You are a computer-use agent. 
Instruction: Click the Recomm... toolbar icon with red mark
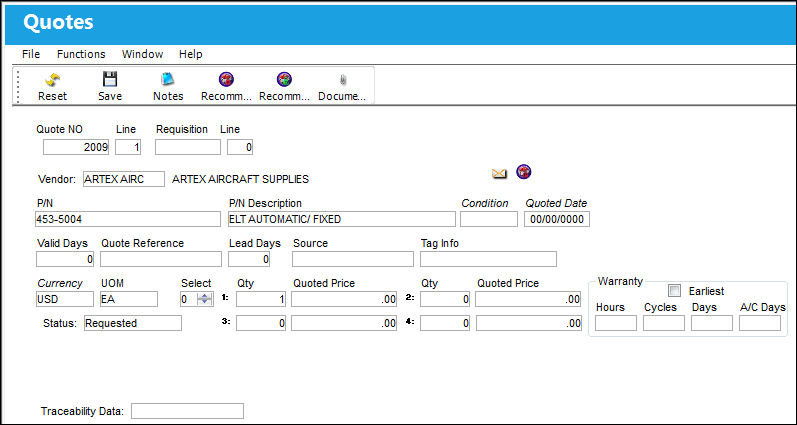(x=226, y=79)
